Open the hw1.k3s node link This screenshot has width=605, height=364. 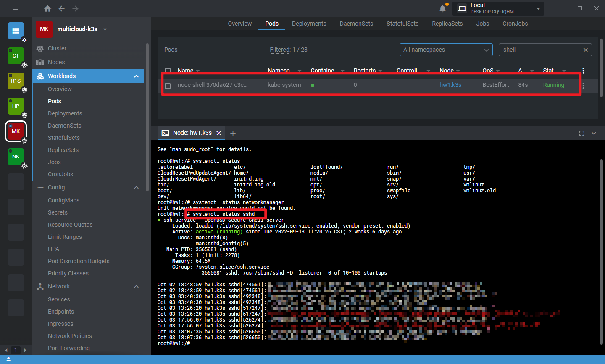(450, 85)
